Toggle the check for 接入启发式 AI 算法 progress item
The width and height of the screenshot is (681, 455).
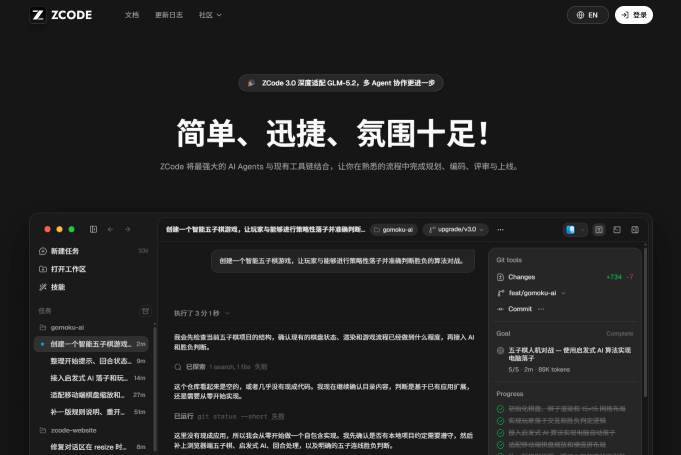500,433
